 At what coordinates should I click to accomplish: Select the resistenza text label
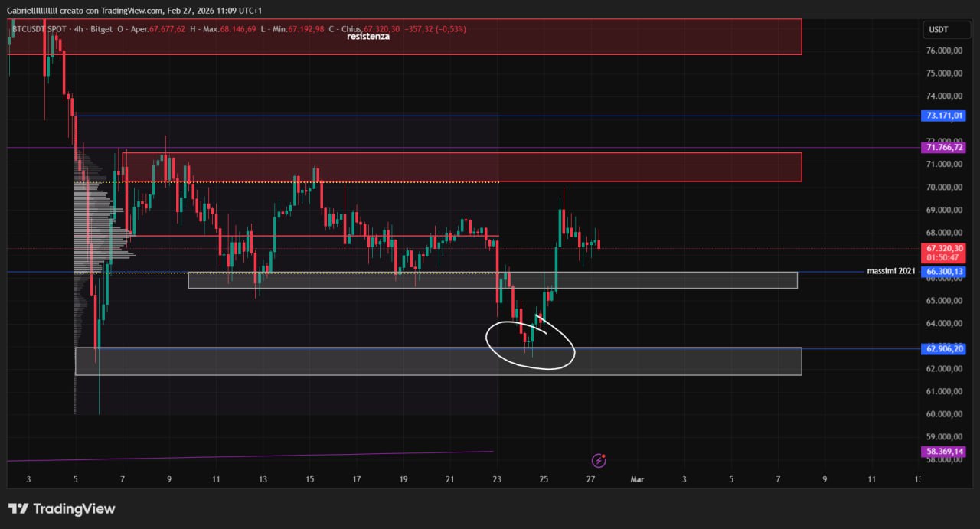368,37
